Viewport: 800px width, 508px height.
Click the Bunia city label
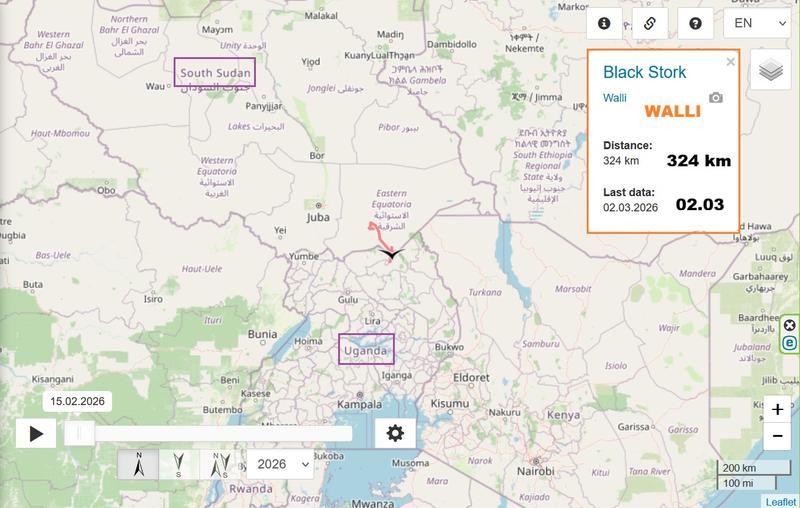(262, 335)
